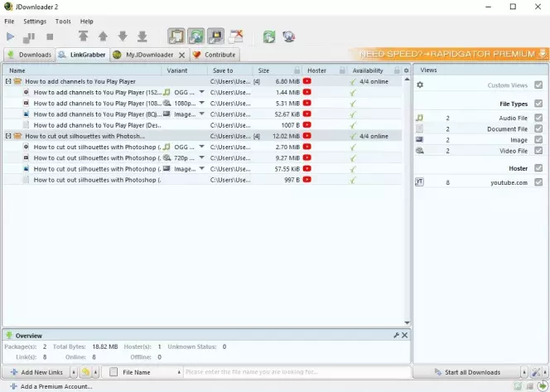The image size is (550, 392).
Task: Open the Help menu
Action: [87, 22]
